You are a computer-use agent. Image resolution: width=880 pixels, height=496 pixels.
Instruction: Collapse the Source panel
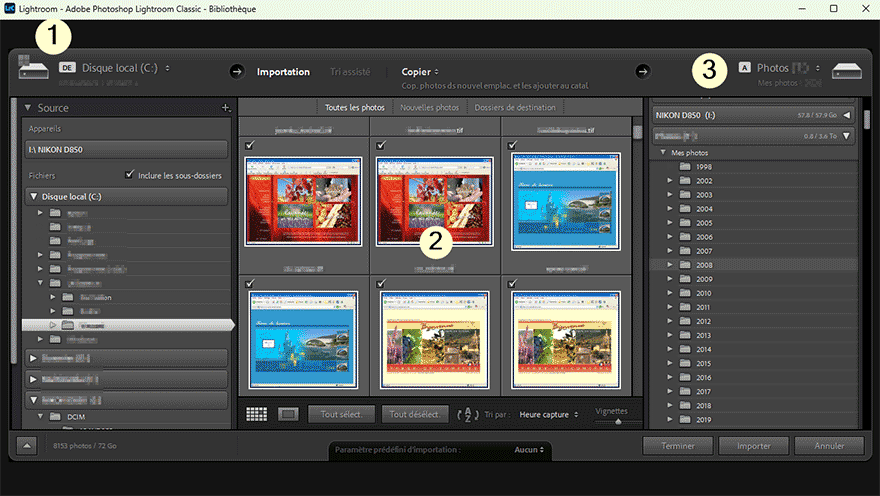click(x=28, y=107)
